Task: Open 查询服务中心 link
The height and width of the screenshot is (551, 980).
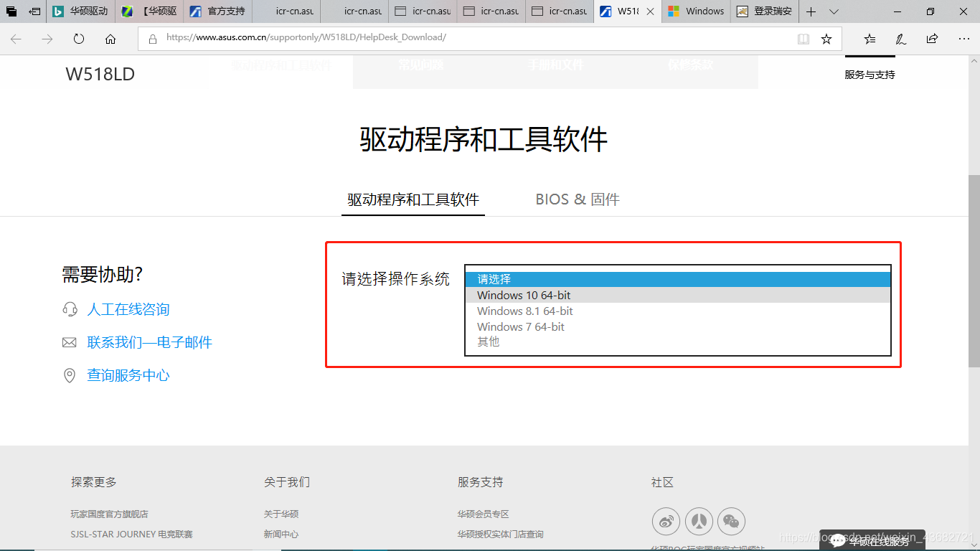Action: [x=128, y=375]
